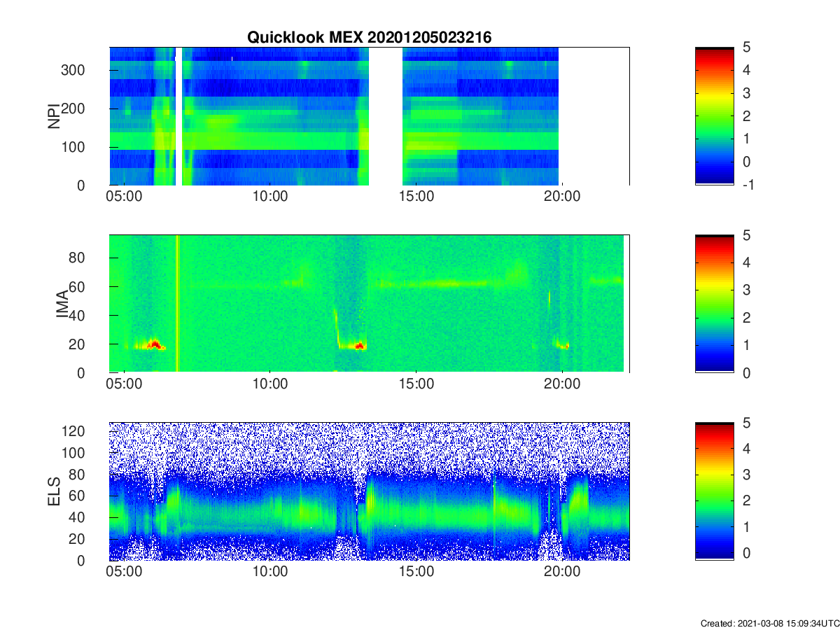Click the NPI panel's color scale bar
The height and width of the screenshot is (630, 840).
715,115
